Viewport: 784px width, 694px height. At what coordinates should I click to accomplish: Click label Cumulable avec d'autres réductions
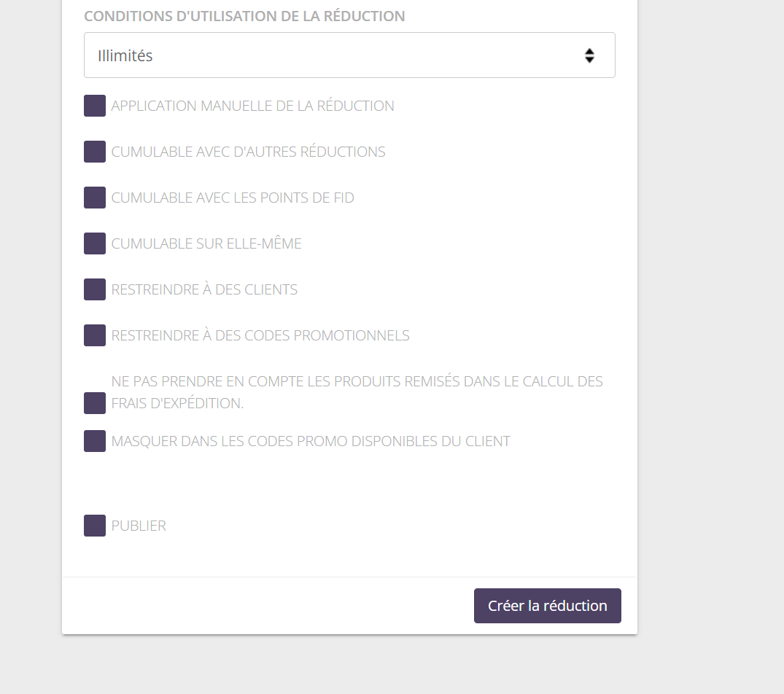[x=248, y=152]
